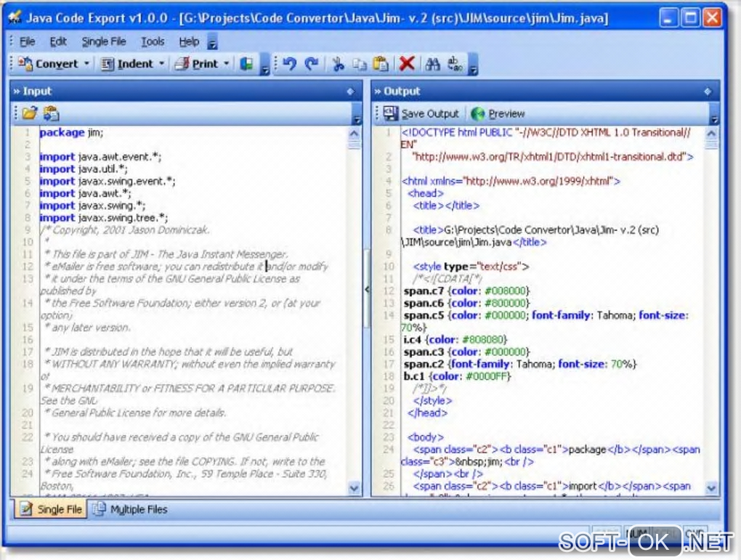
Task: Click the Multiple Files tab icon
Action: [x=98, y=509]
